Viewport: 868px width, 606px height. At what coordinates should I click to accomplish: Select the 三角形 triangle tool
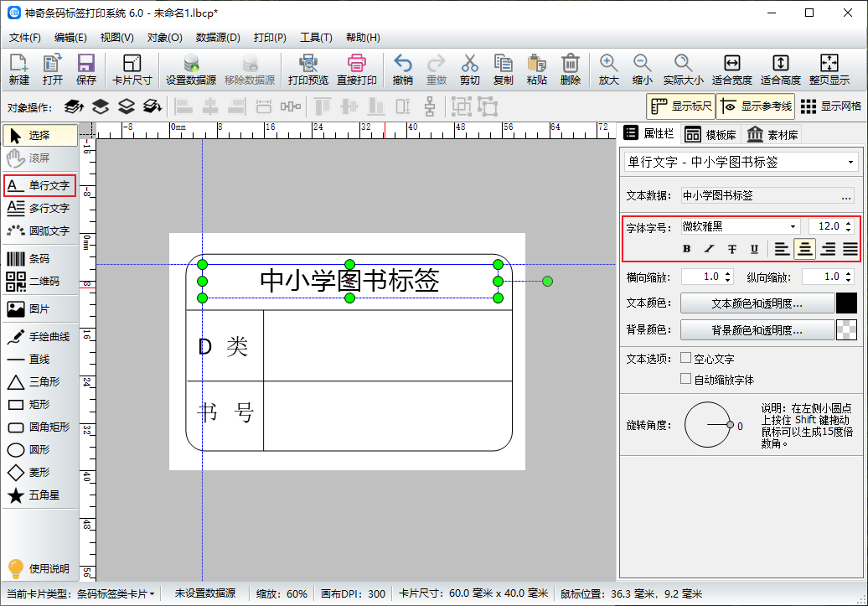[x=40, y=382]
